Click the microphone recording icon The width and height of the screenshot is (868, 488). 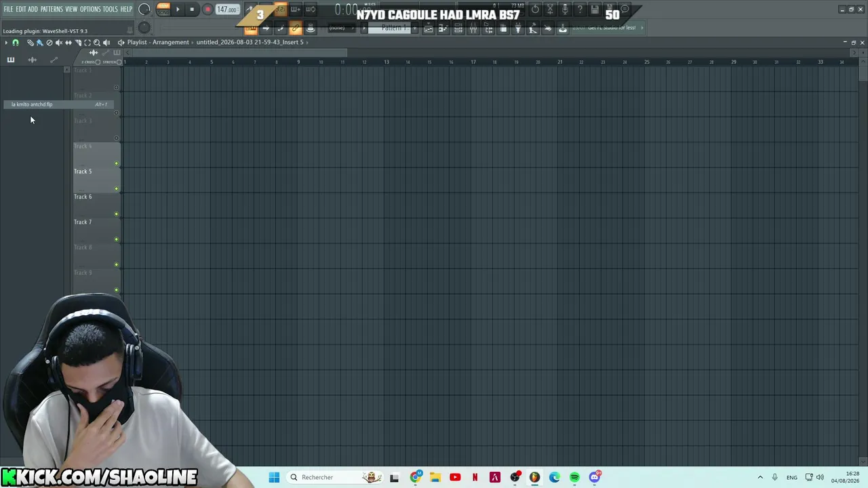click(565, 9)
